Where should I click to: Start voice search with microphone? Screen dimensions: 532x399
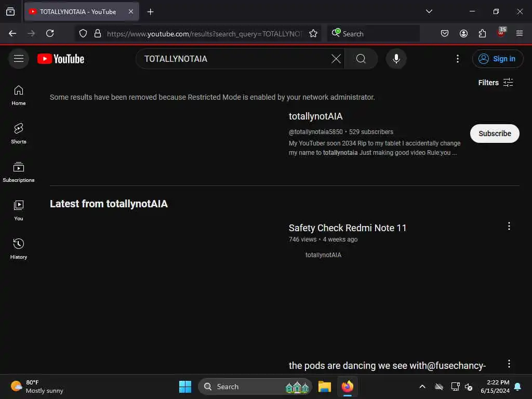[x=396, y=59]
